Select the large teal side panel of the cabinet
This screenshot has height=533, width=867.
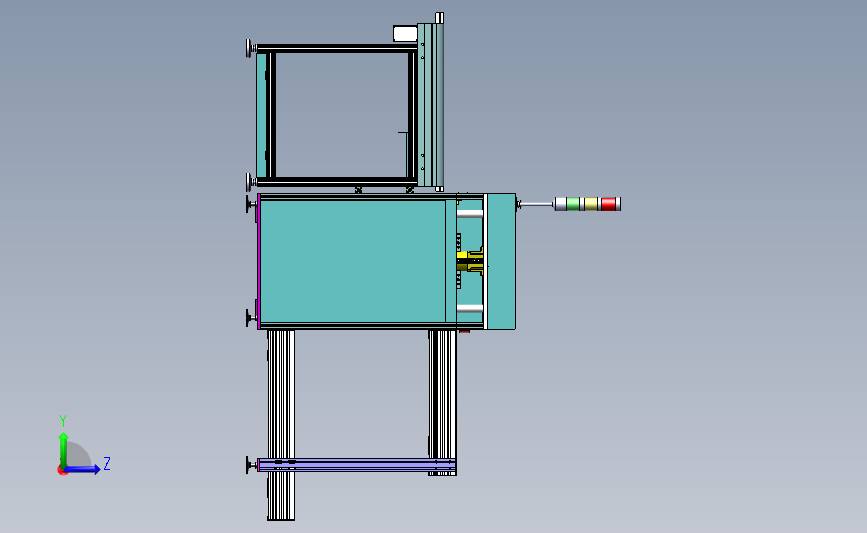click(x=352, y=261)
